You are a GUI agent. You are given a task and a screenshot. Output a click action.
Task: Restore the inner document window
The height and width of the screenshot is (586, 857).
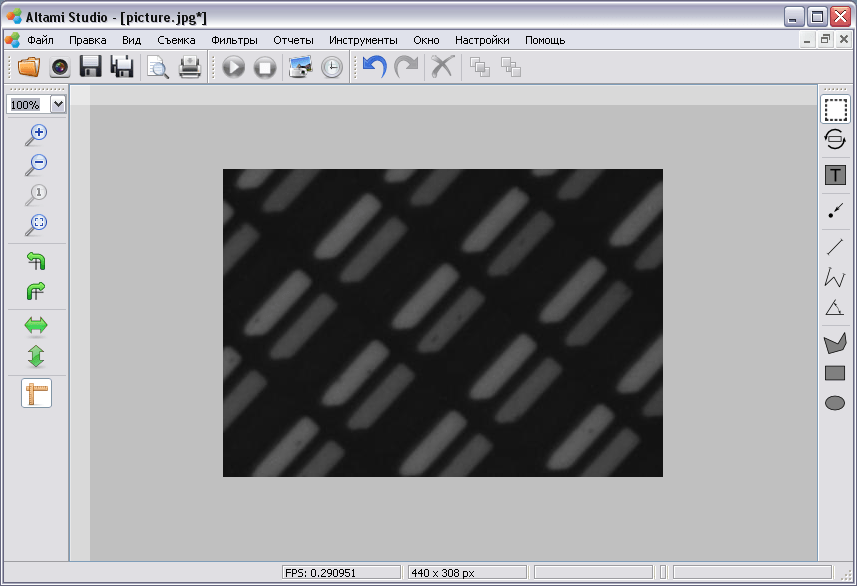click(825, 39)
